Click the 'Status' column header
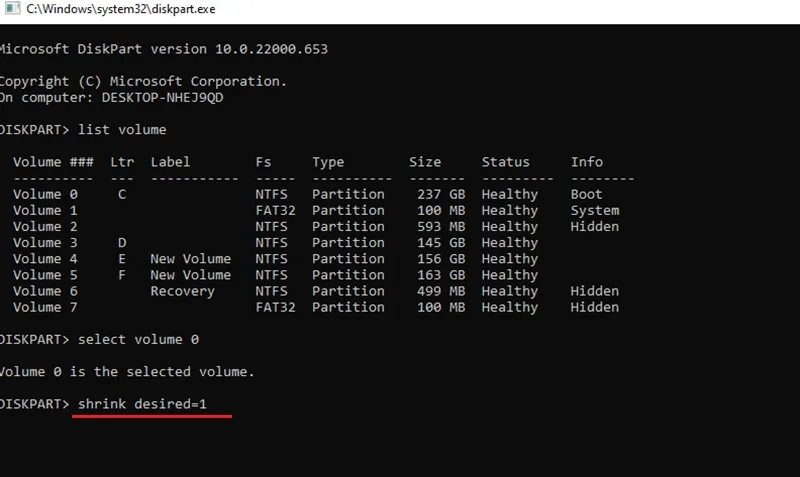Image resolution: width=800 pixels, height=477 pixels. click(506, 162)
